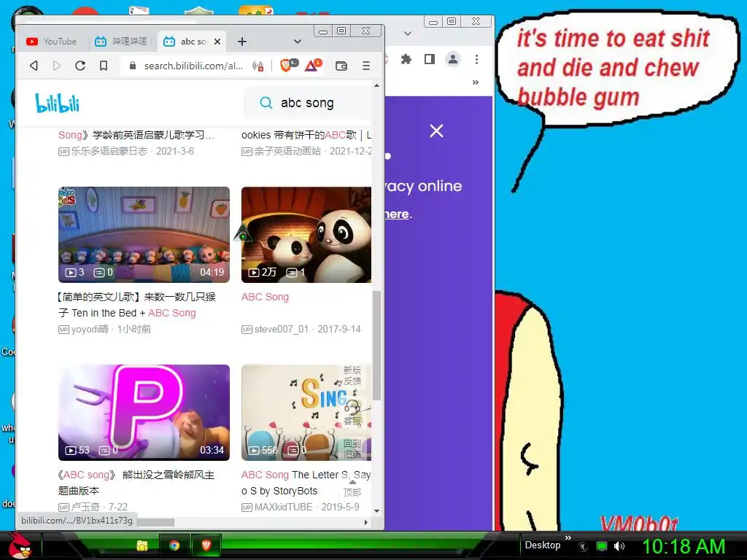This screenshot has height=560, width=747.
Task: Switch to the 哔哩哔哩 tab
Action: [x=122, y=42]
